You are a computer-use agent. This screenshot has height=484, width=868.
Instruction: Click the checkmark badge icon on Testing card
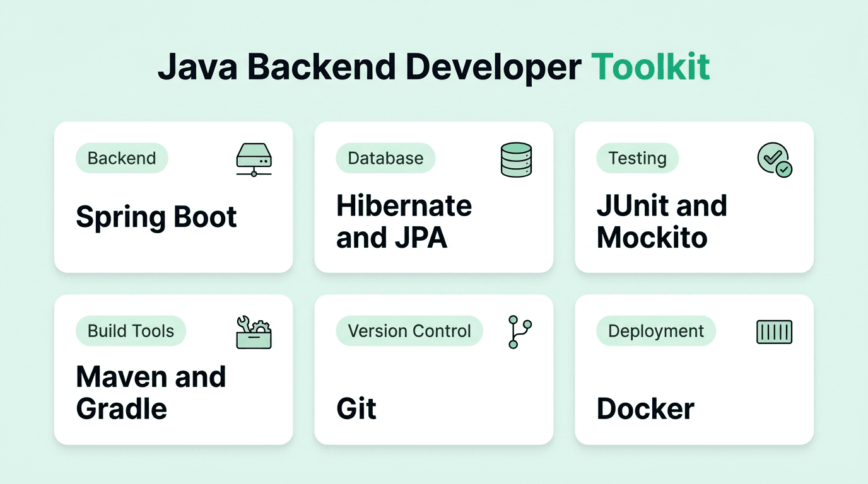[775, 160]
